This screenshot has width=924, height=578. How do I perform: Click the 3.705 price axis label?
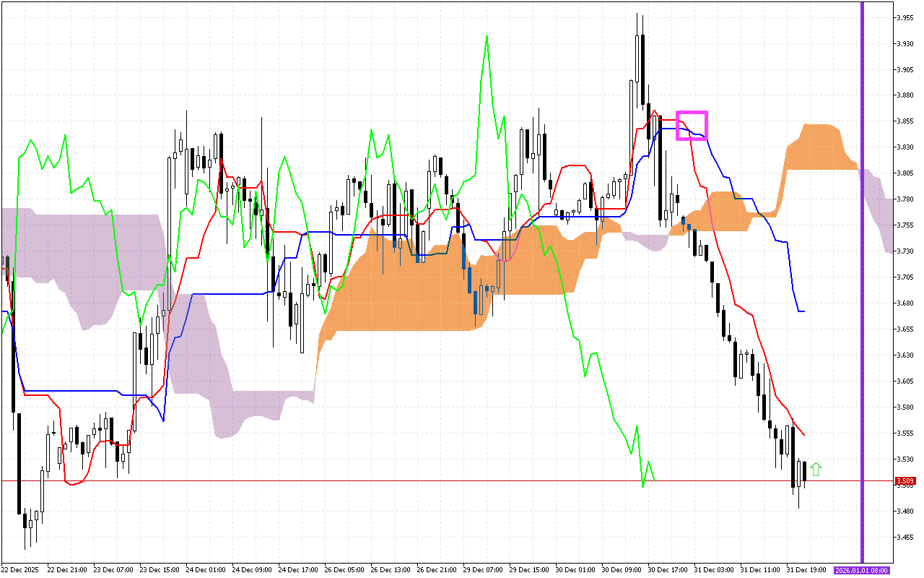pyautogui.click(x=904, y=277)
